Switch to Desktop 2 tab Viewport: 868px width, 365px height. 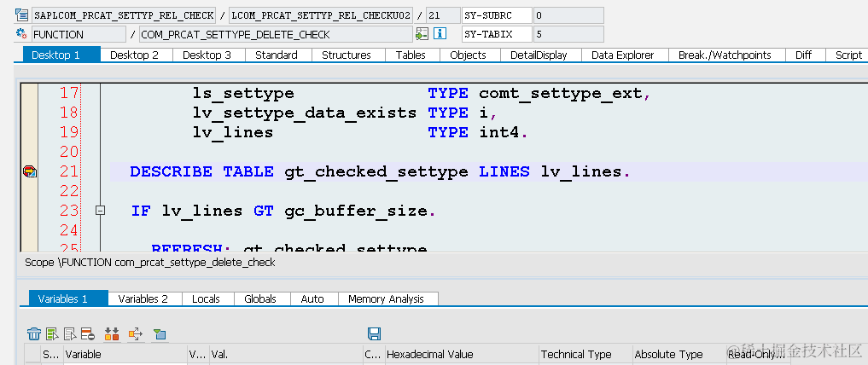135,55
